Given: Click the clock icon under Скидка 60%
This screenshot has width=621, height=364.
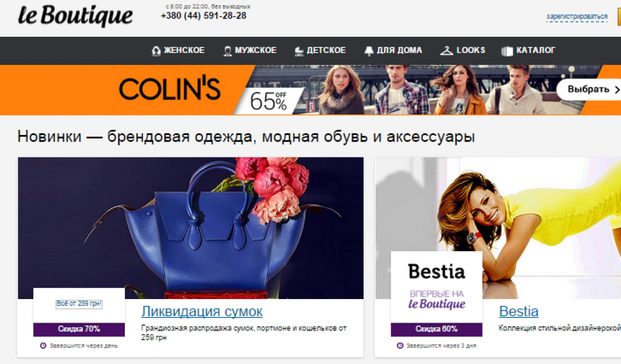Looking at the screenshot, I should click(x=400, y=345).
